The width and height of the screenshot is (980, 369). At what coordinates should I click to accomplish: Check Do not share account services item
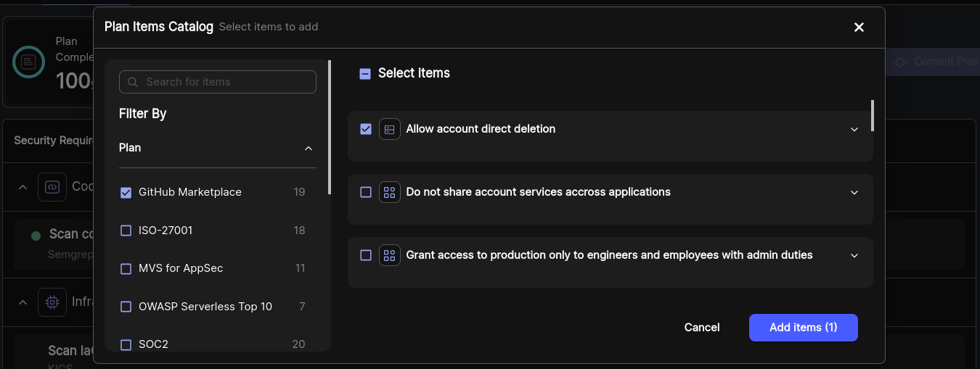click(x=366, y=192)
